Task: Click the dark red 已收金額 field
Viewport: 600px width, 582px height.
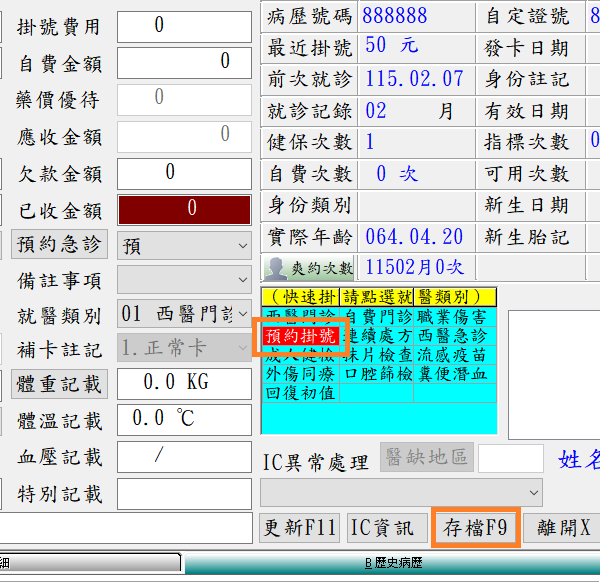Action: pyautogui.click(x=183, y=209)
